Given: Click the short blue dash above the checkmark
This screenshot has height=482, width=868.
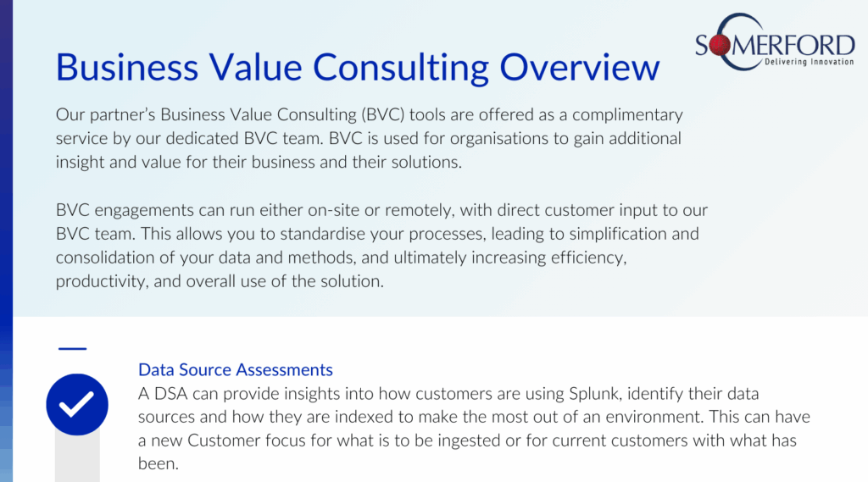Looking at the screenshot, I should [73, 349].
